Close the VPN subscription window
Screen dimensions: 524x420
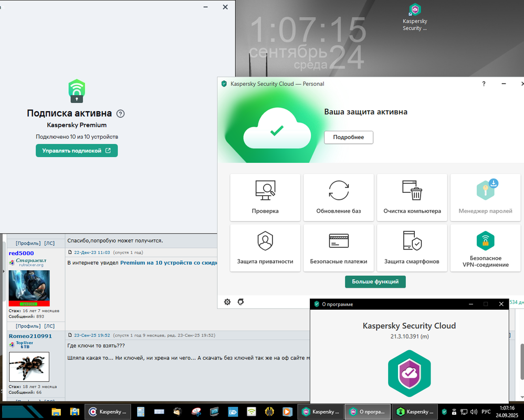click(225, 7)
